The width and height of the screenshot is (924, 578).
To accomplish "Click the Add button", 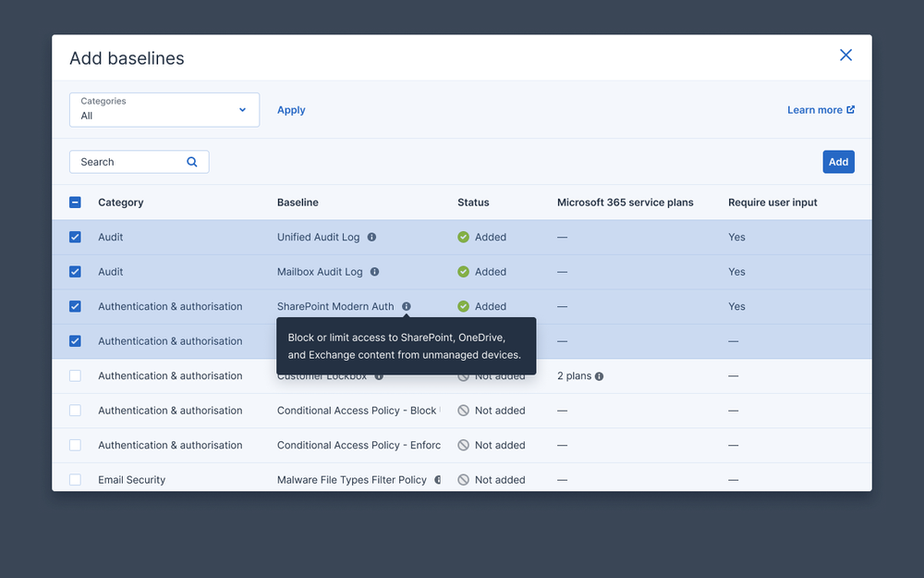I will coord(838,161).
